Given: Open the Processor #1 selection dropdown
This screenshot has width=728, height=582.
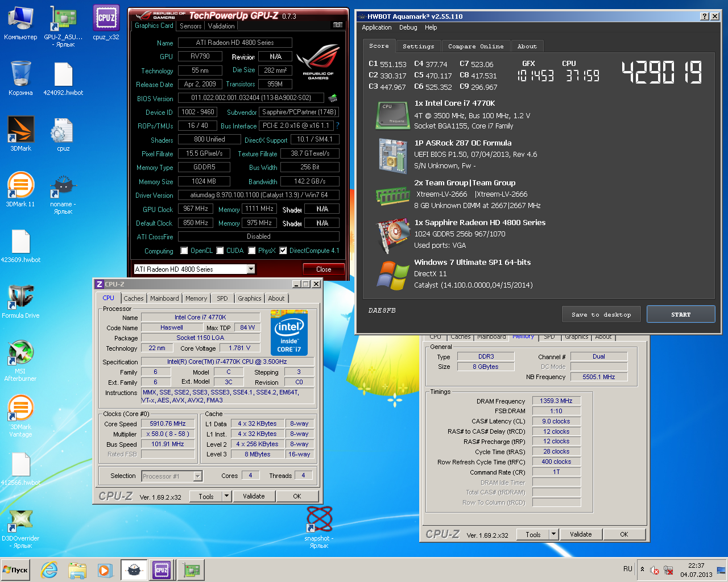Looking at the screenshot, I should click(x=198, y=476).
